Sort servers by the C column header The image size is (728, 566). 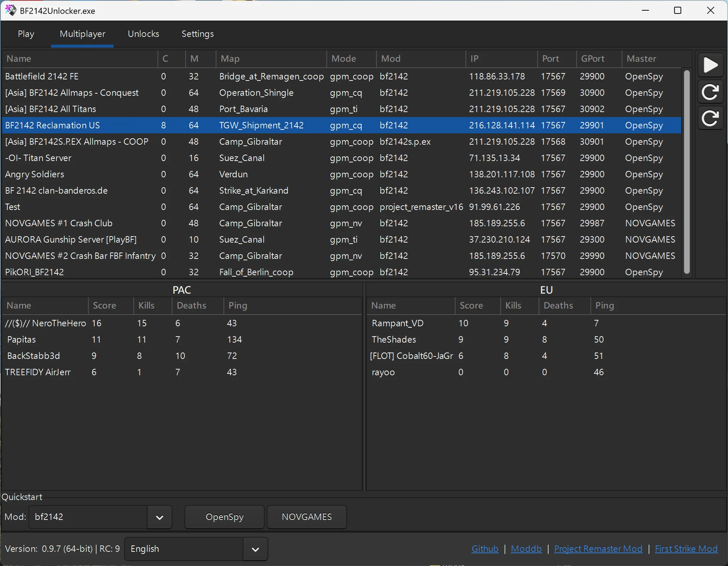tap(172, 59)
